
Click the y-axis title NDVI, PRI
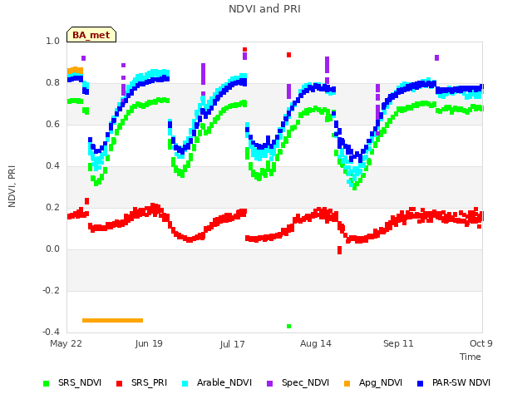(x=12, y=186)
